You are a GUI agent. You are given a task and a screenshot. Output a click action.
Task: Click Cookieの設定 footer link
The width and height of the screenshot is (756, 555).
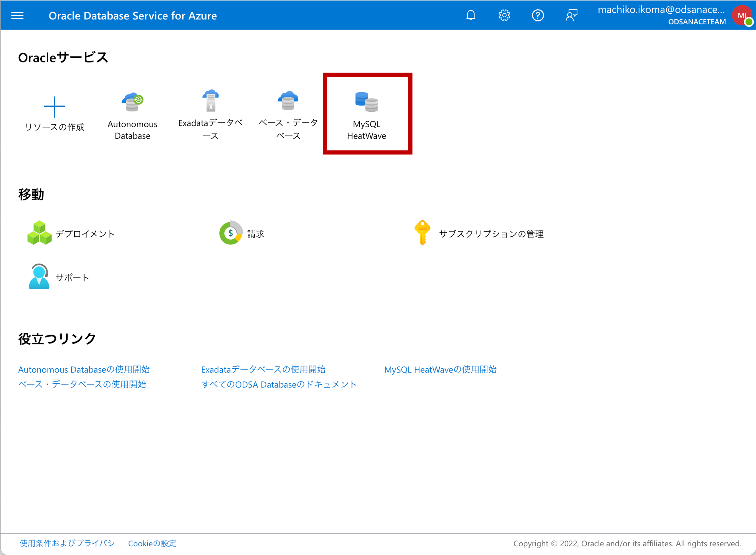point(152,543)
